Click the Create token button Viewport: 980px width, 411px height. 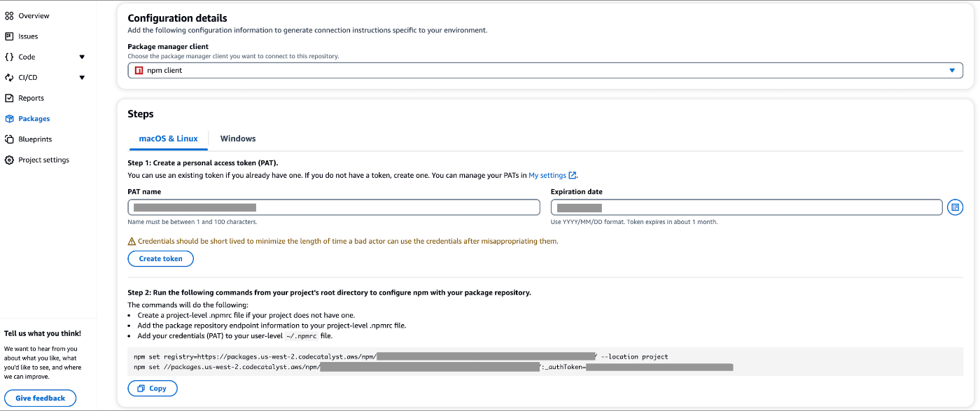coord(160,258)
